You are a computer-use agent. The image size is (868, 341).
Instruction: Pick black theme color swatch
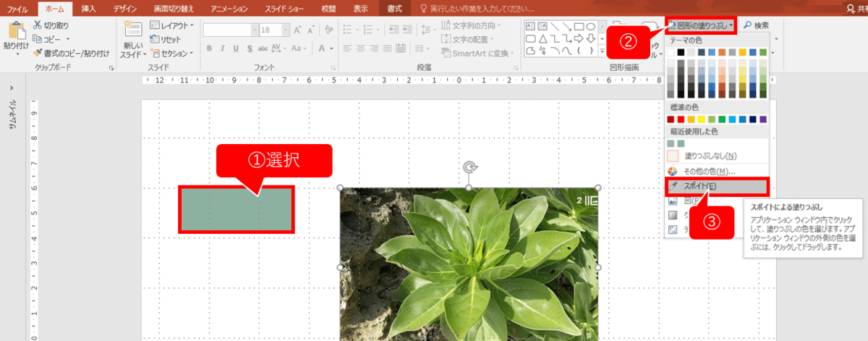[681, 52]
